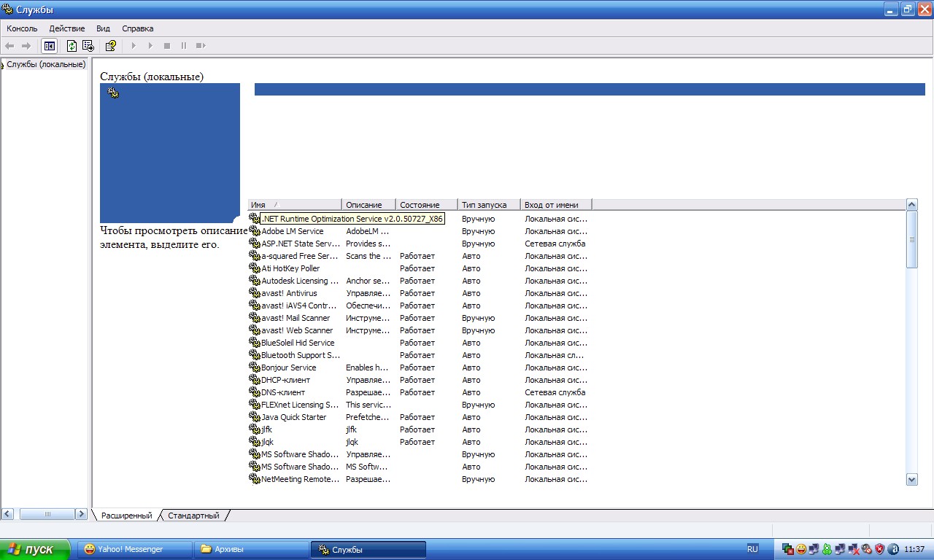Click right arrow of console tree horizontal scrollbar

click(x=81, y=514)
